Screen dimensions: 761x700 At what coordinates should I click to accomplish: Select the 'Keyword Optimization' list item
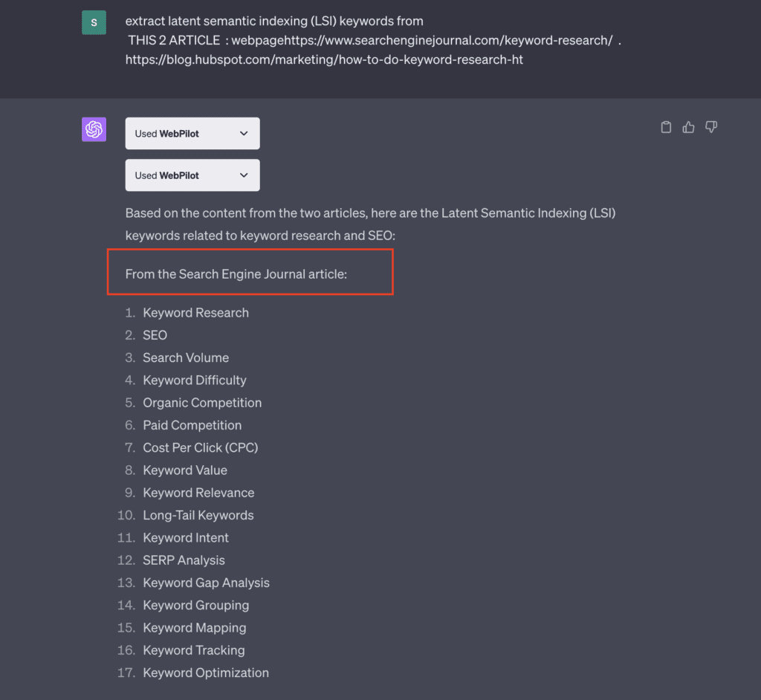coord(205,673)
